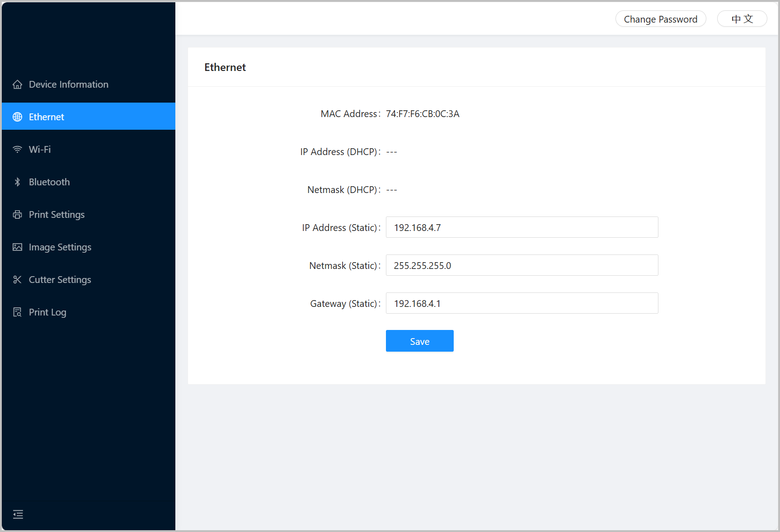
Task: Click the Device Information home icon
Action: (x=17, y=85)
